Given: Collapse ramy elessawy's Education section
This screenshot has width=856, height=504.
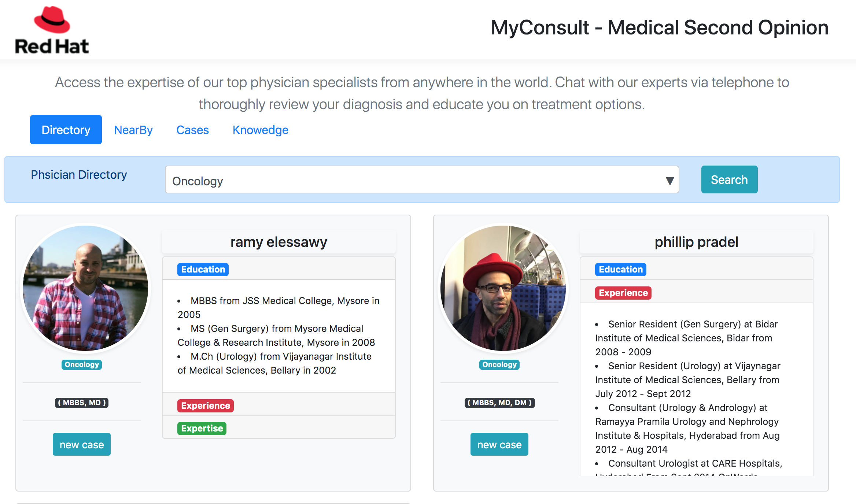Looking at the screenshot, I should pyautogui.click(x=203, y=270).
